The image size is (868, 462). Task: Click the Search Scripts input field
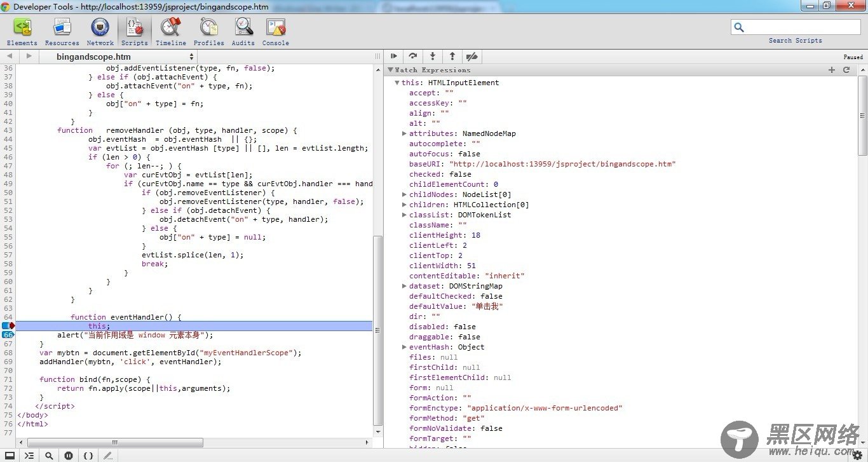point(796,27)
